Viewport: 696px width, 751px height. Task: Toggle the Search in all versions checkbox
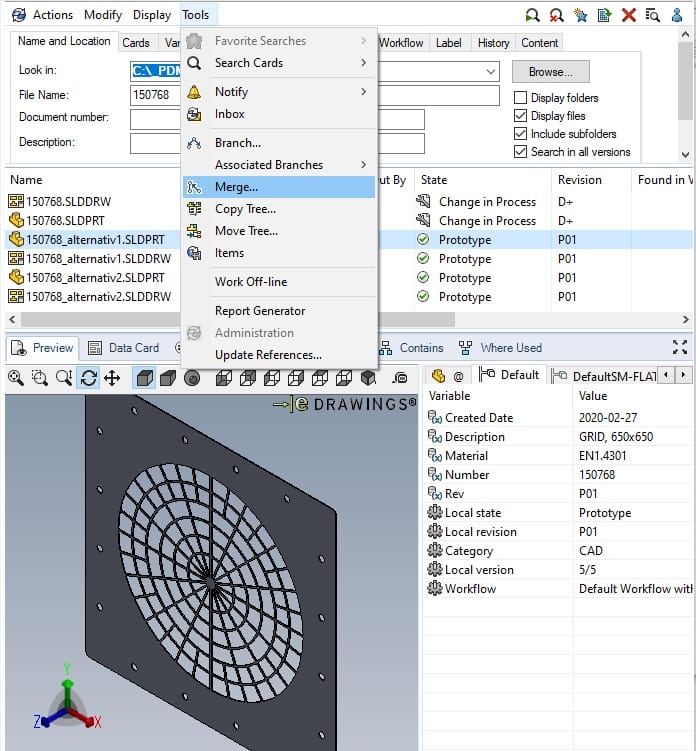coord(520,152)
